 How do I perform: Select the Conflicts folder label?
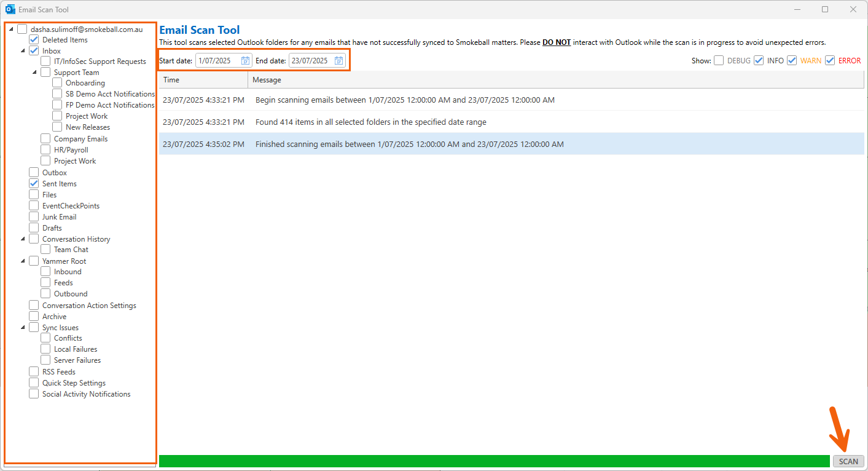point(68,338)
